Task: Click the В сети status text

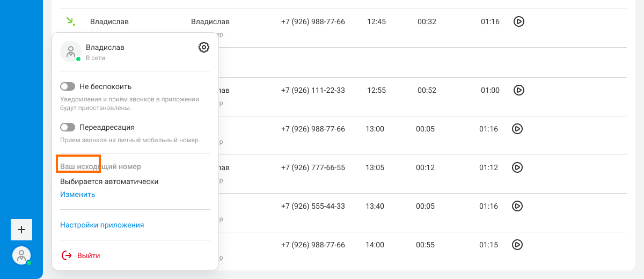Action: [96, 58]
